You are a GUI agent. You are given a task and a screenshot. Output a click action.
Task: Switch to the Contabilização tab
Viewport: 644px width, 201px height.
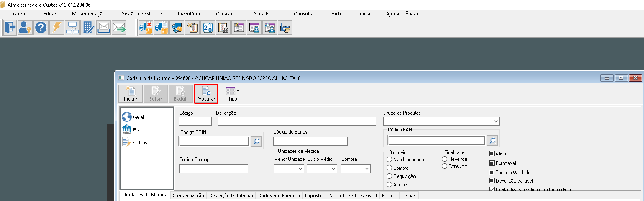(188, 196)
